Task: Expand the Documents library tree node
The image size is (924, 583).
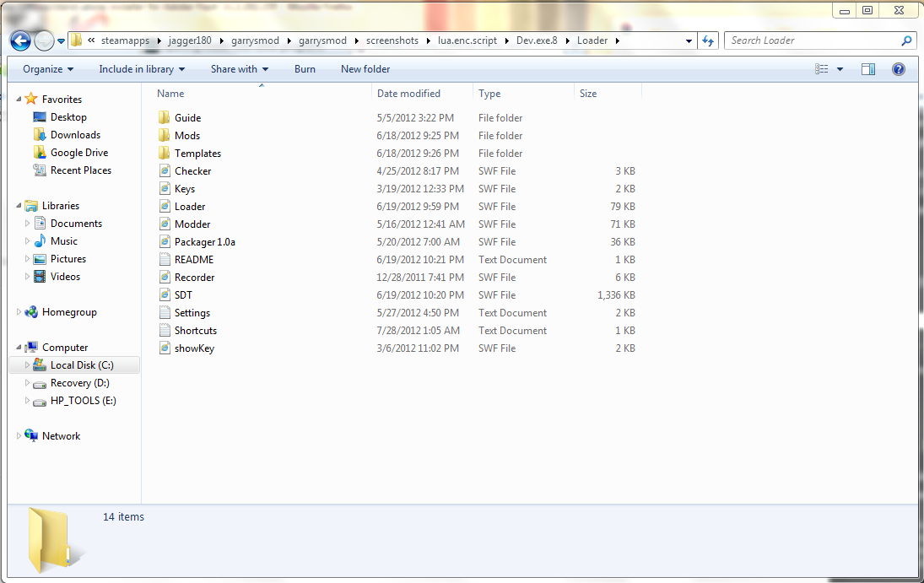Action: coord(28,224)
